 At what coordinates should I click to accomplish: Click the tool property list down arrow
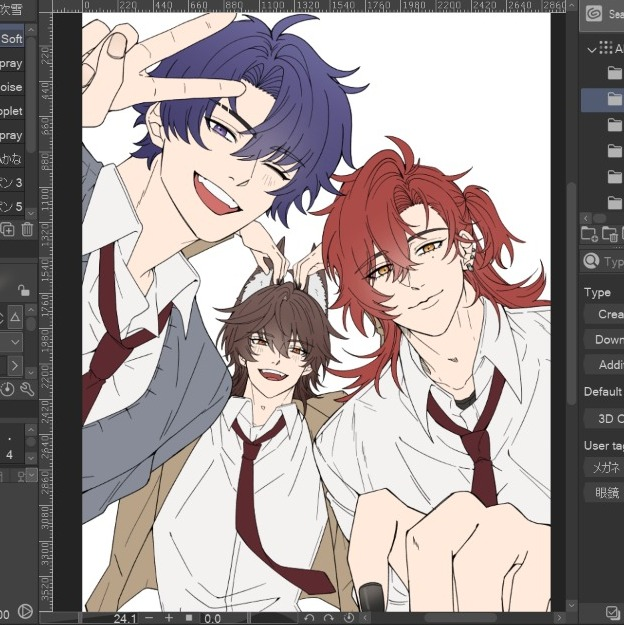pyautogui.click(x=31, y=372)
